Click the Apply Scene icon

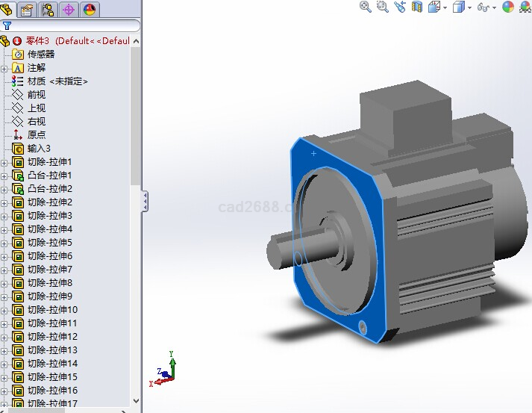525,7
